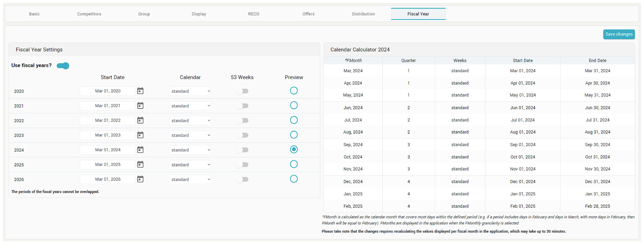Image resolution: width=644 pixels, height=244 pixels.
Task: Select Preview radio for year 2025
Action: click(x=294, y=164)
